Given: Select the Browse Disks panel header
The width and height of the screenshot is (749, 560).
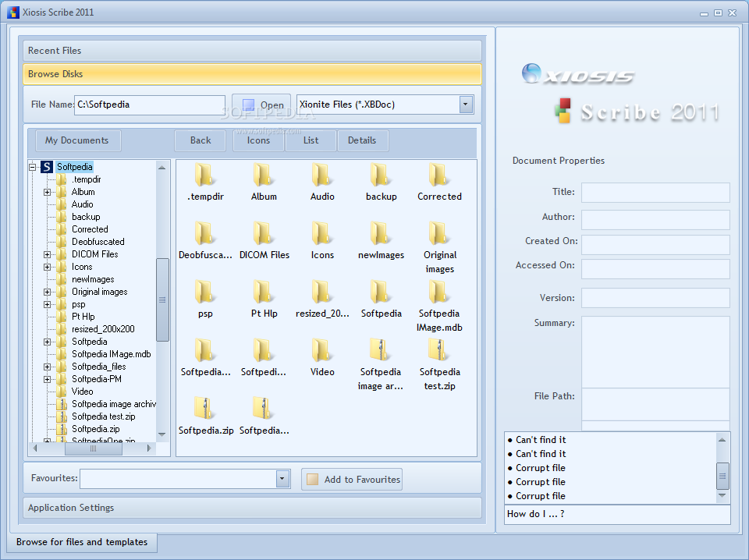Looking at the screenshot, I should (252, 74).
